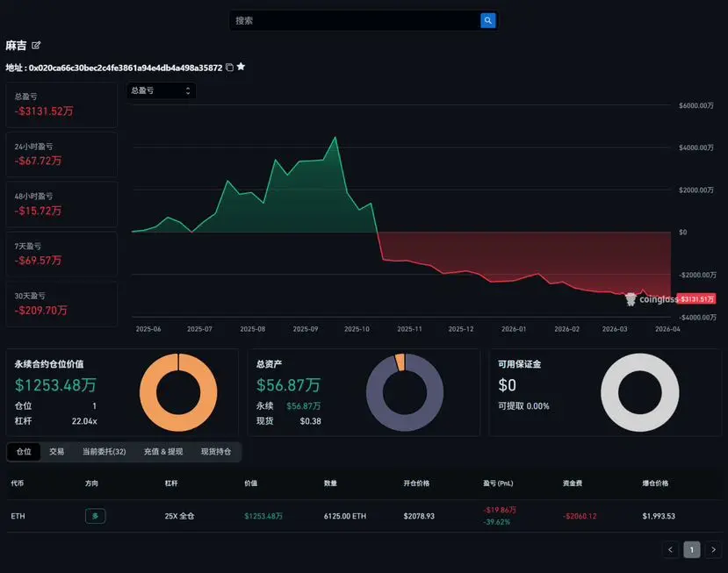This screenshot has height=573, width=728.
Task: Select the 7天盈亏 -$69.57万 card
Action: (x=61, y=254)
